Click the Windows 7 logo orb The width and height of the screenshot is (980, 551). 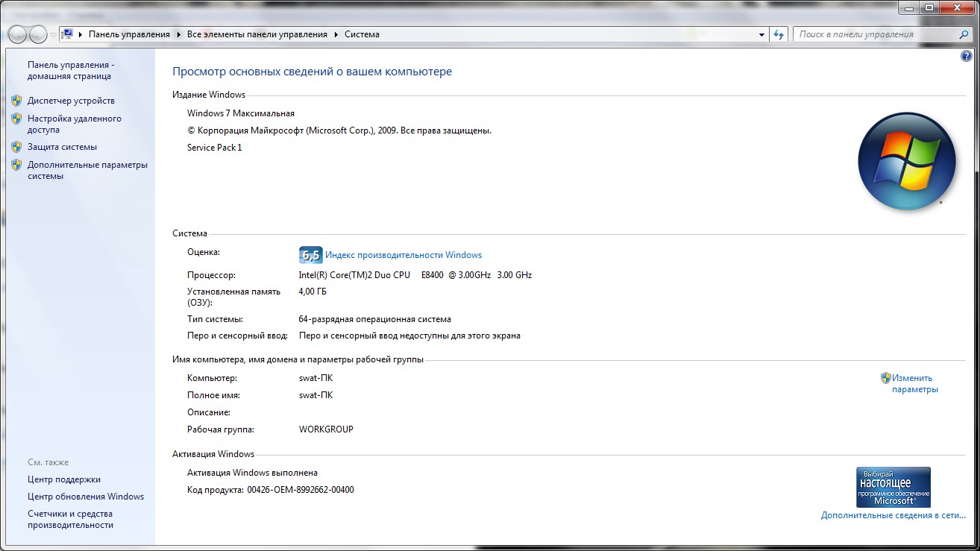point(906,161)
